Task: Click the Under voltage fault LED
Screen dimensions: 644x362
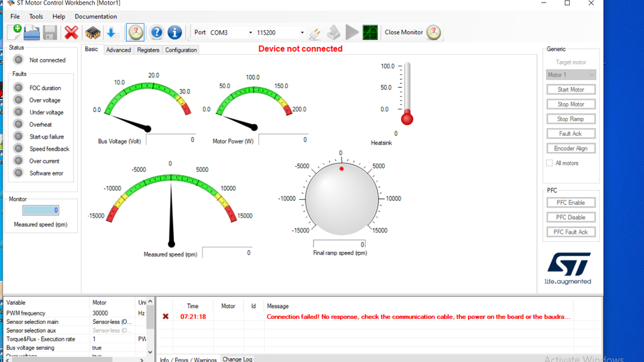Action: click(x=19, y=112)
